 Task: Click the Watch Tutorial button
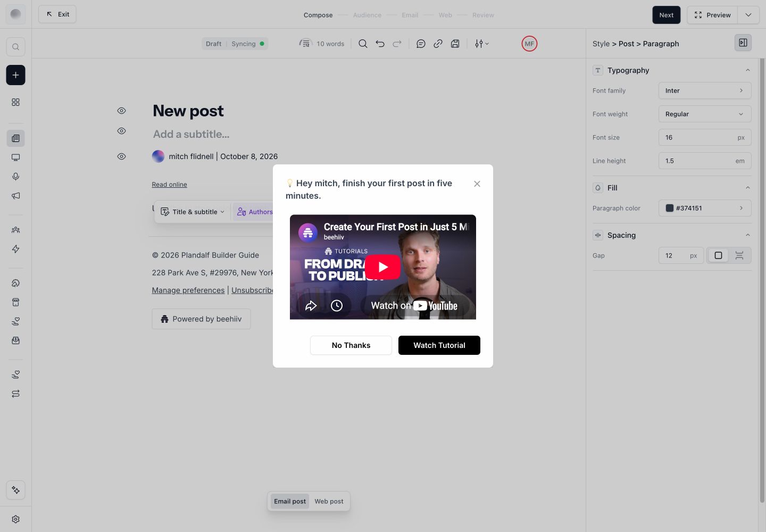439,345
